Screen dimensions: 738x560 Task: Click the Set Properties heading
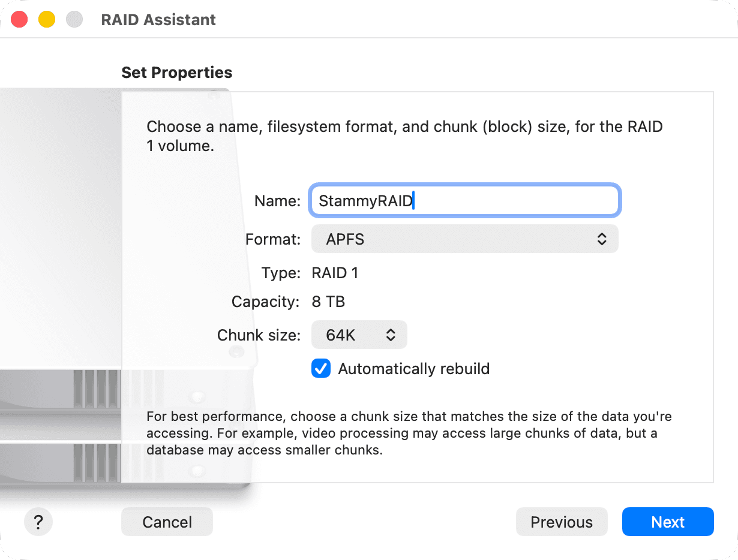176,72
